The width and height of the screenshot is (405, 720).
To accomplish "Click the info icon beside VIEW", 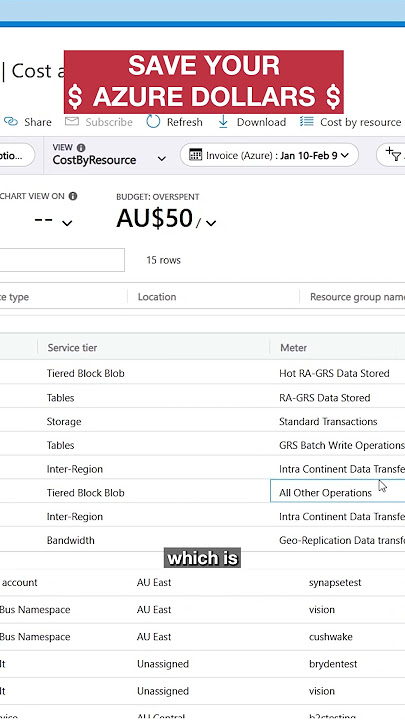I will coord(81,147).
